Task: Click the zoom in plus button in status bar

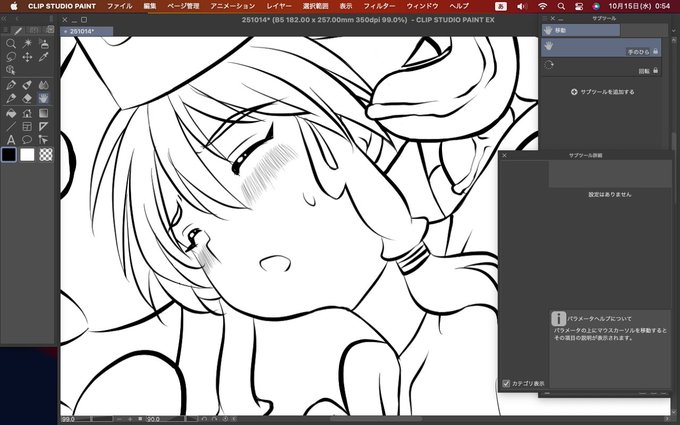Action: click(130, 419)
